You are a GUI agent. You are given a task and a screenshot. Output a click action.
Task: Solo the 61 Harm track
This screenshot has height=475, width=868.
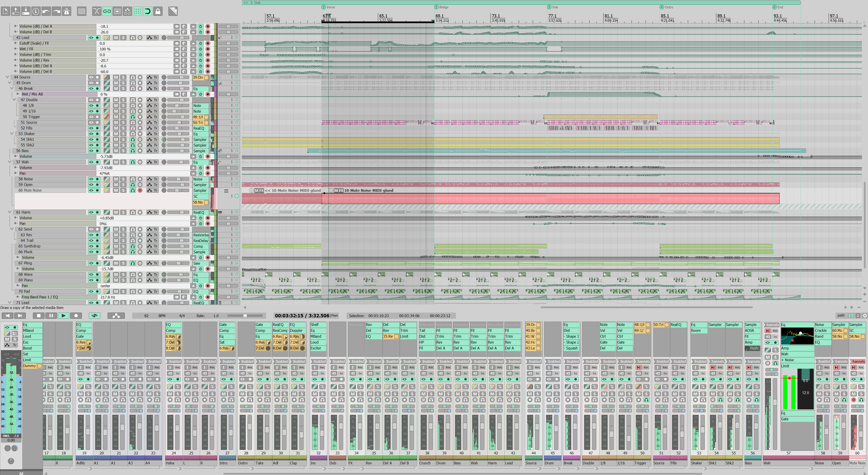pos(123,212)
